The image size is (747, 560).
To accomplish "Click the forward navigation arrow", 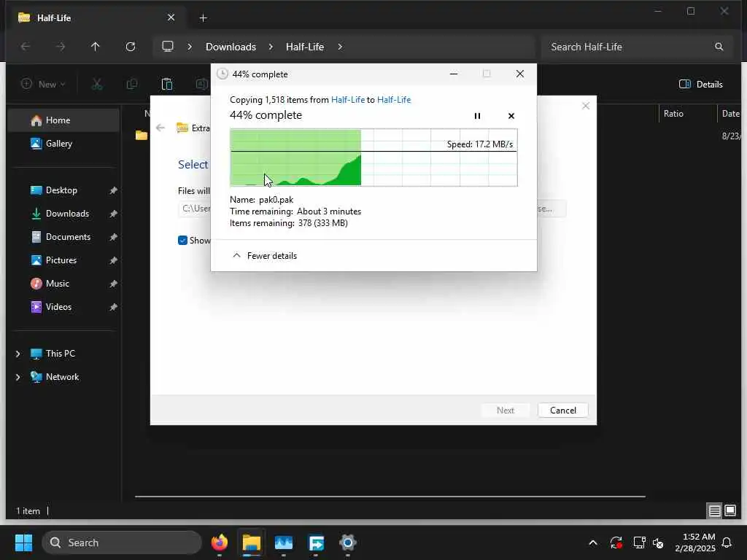I will pyautogui.click(x=61, y=47).
